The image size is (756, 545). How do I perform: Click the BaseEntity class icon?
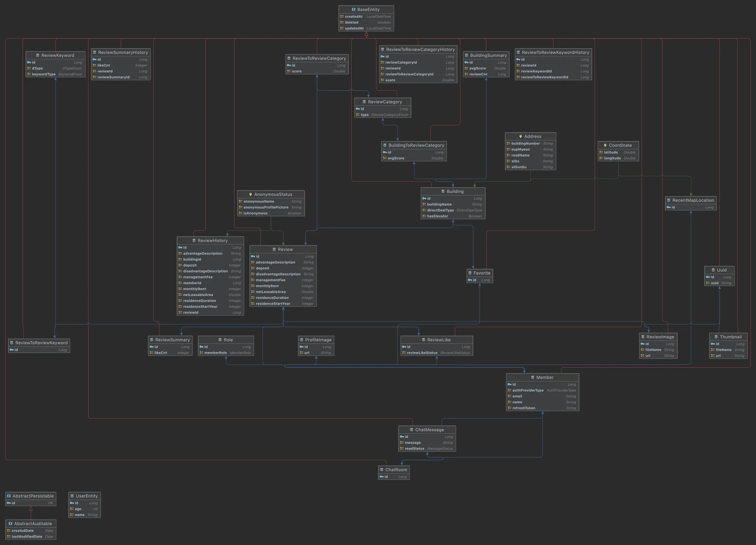coord(353,10)
